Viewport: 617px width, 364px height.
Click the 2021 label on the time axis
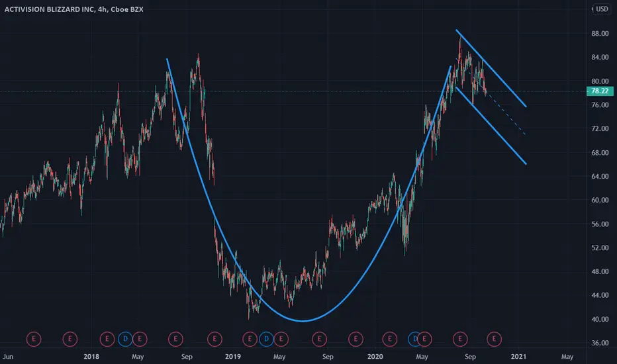[518, 357]
